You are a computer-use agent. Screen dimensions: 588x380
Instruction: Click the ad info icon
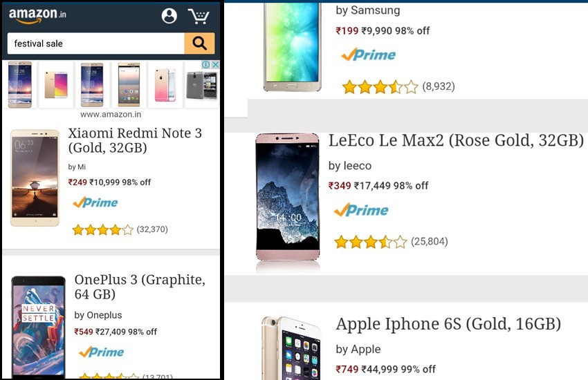click(x=205, y=65)
